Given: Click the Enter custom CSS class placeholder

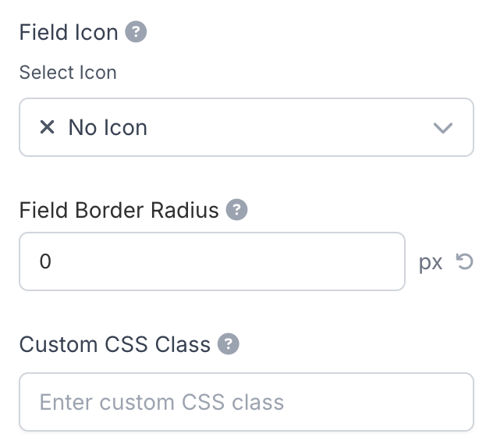Looking at the screenshot, I should pos(161,403).
